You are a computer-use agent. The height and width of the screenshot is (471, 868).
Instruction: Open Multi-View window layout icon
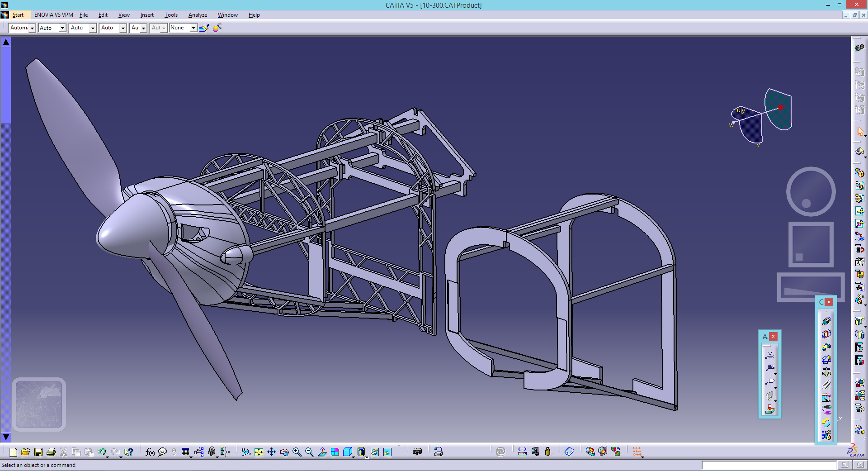[x=335, y=452]
